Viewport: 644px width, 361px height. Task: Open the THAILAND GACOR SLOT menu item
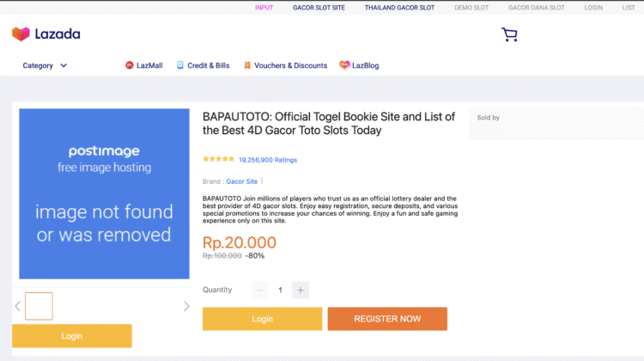click(399, 8)
